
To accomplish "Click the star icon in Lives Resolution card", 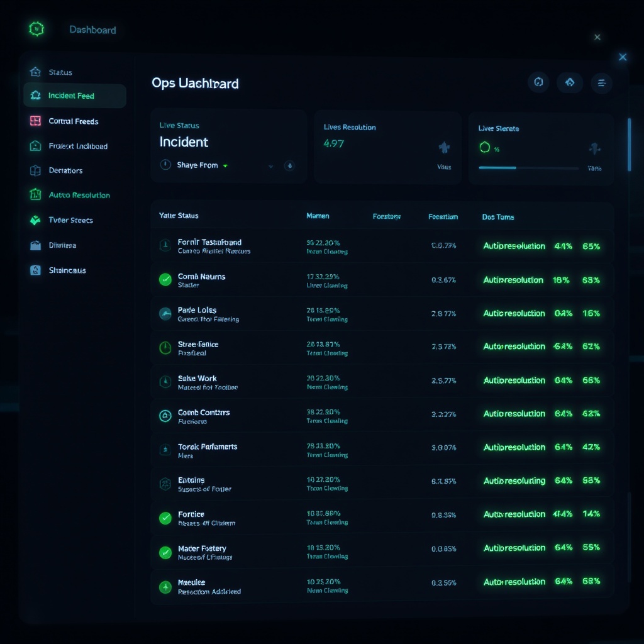I will pos(444,147).
